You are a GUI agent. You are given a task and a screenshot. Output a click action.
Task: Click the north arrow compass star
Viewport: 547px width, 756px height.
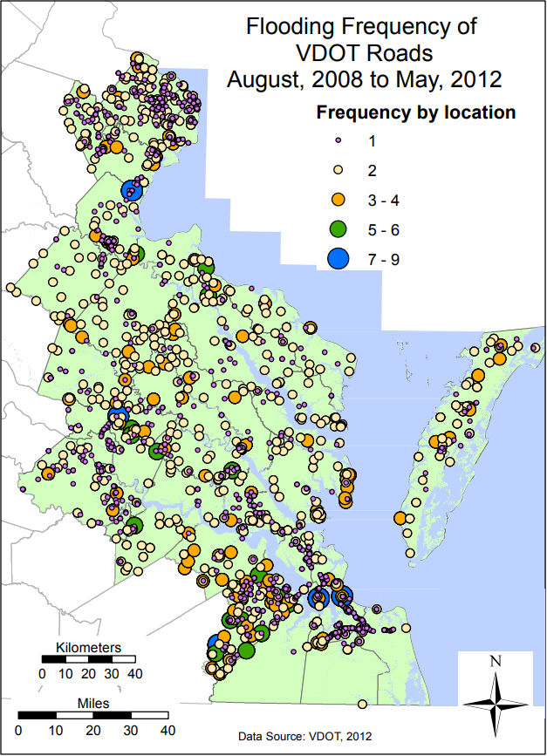coord(496,699)
